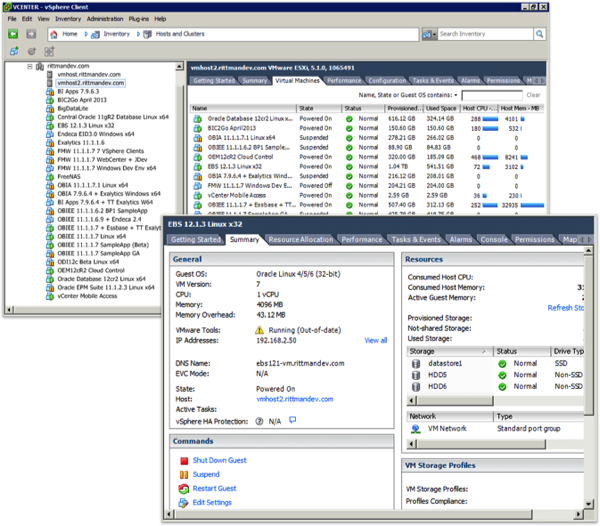Click the HDD6 storage icon
Viewport: 600px width, 526px height.
pyautogui.click(x=416, y=387)
